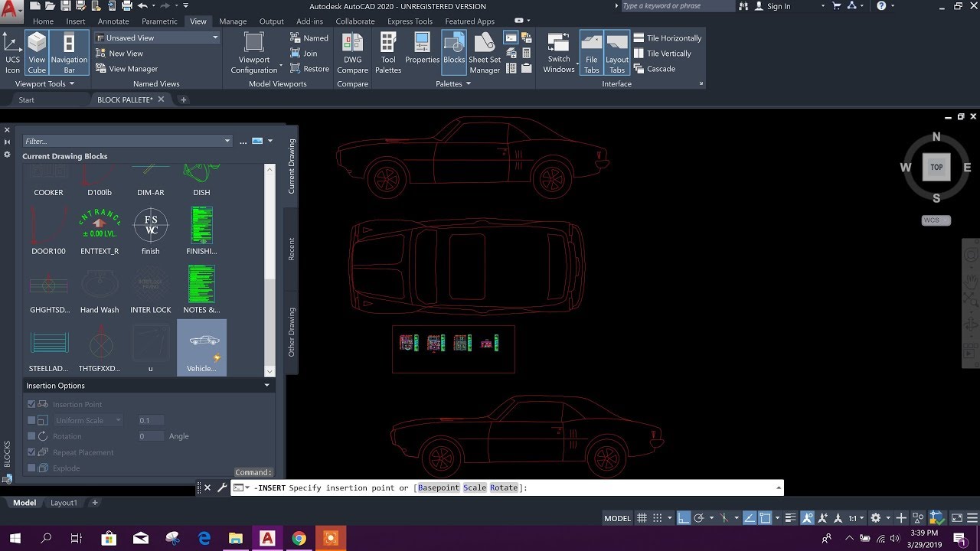980x551 pixels.
Task: Click the Join viewports button
Action: click(304, 54)
